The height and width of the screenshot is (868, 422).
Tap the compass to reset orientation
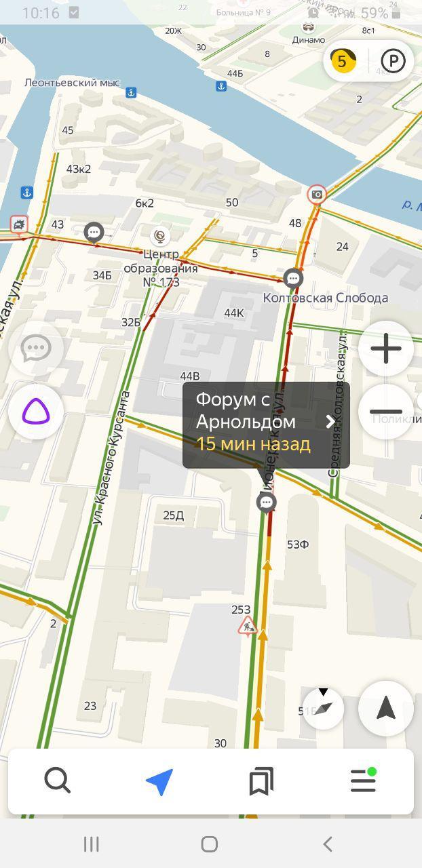[x=323, y=709]
